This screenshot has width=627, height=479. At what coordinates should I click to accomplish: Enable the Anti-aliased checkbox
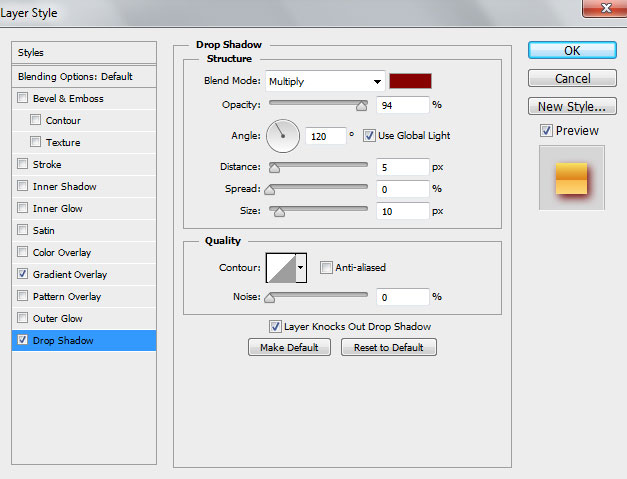pyautogui.click(x=326, y=267)
